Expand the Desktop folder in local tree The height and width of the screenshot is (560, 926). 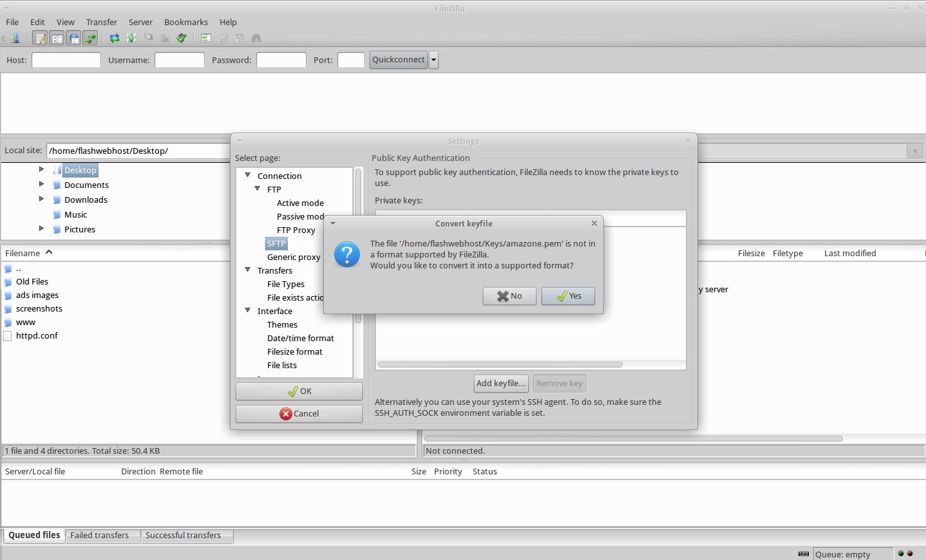point(41,169)
